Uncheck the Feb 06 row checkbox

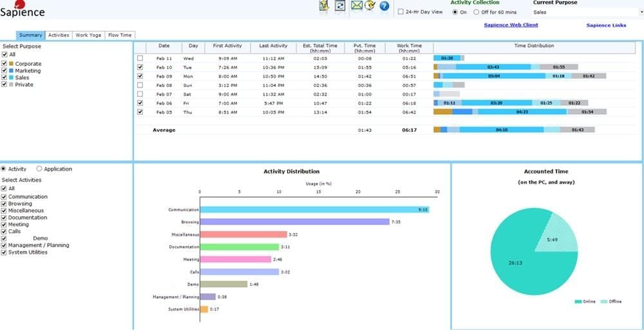tap(140, 103)
